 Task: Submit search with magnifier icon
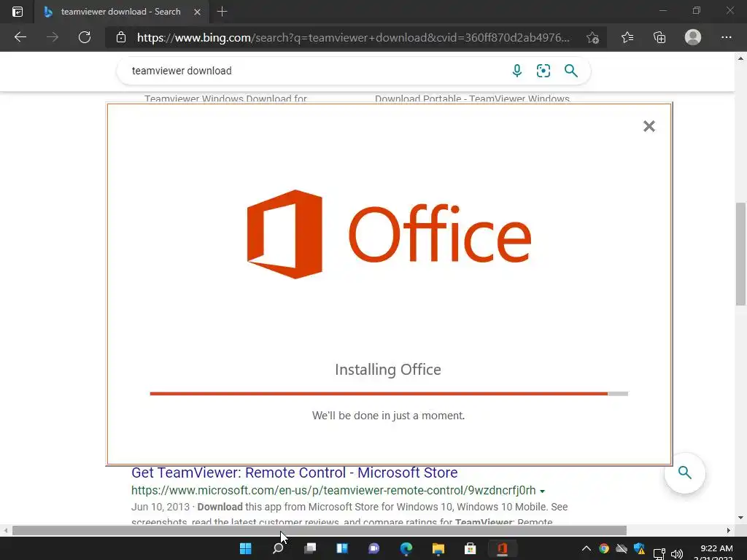point(570,71)
